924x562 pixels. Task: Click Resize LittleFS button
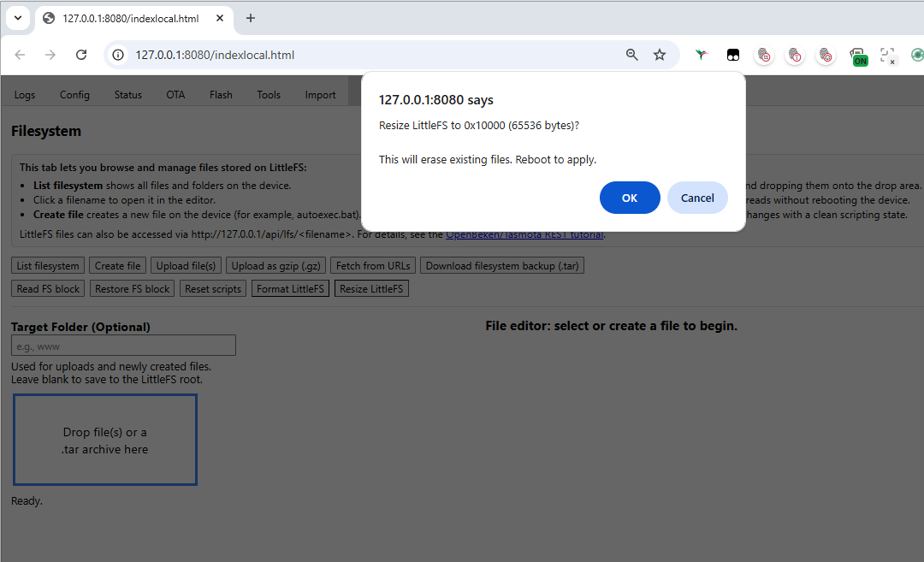[371, 288]
